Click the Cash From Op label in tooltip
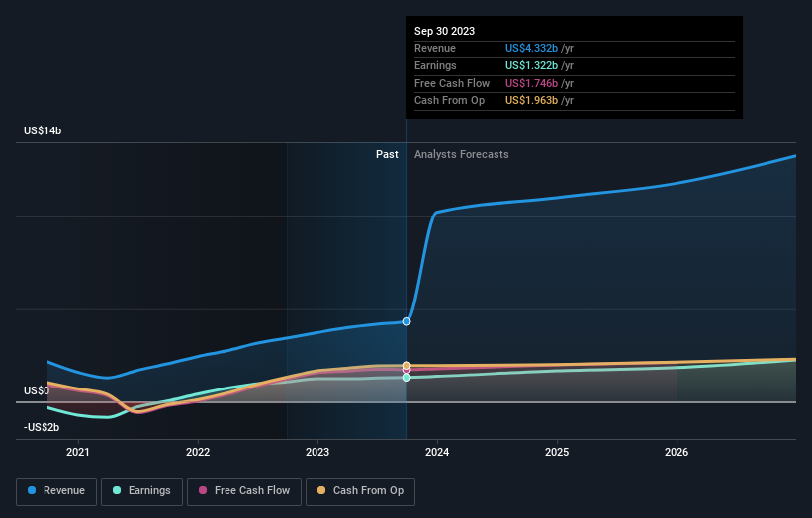The image size is (812, 518). click(x=449, y=101)
